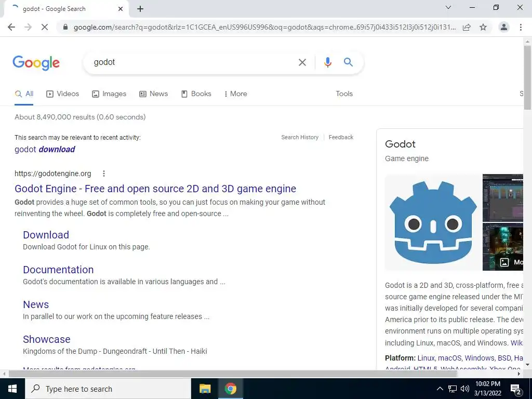Click the vertical page scrollbar

pos(527,78)
